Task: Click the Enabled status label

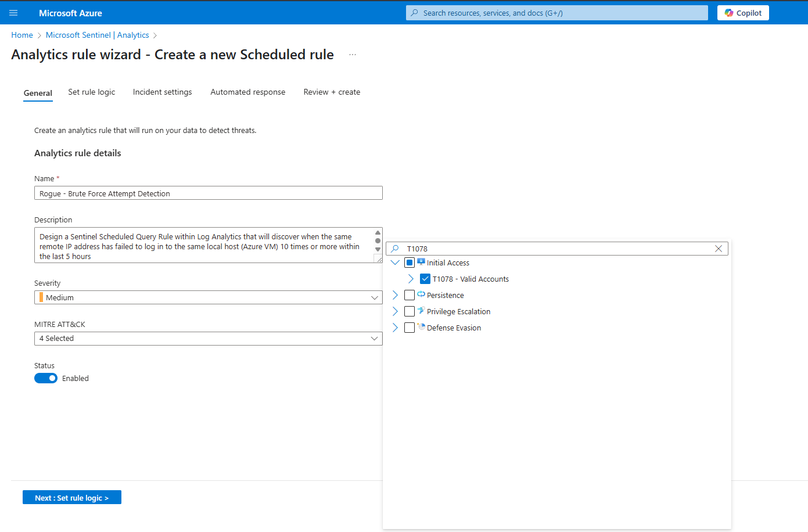Action: (76, 378)
